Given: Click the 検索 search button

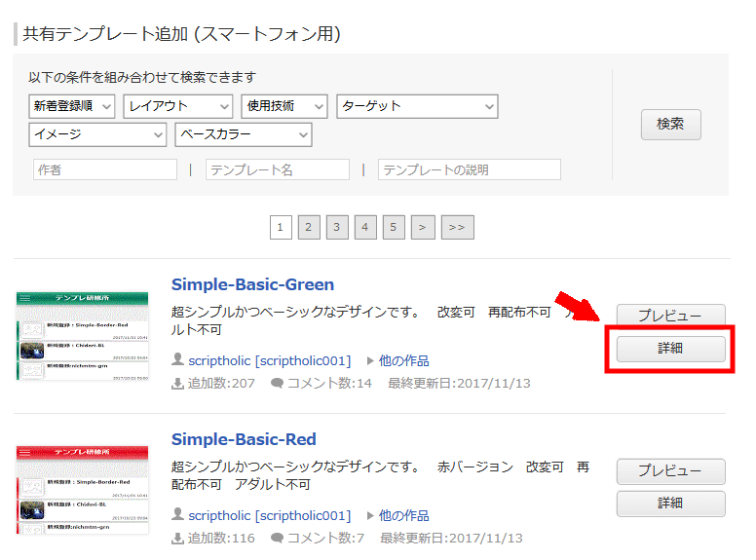Looking at the screenshot, I should [x=670, y=125].
